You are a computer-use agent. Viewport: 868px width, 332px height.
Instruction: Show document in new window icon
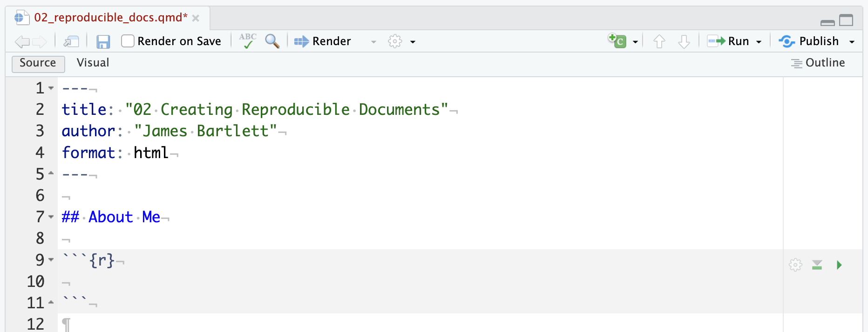pos(71,42)
